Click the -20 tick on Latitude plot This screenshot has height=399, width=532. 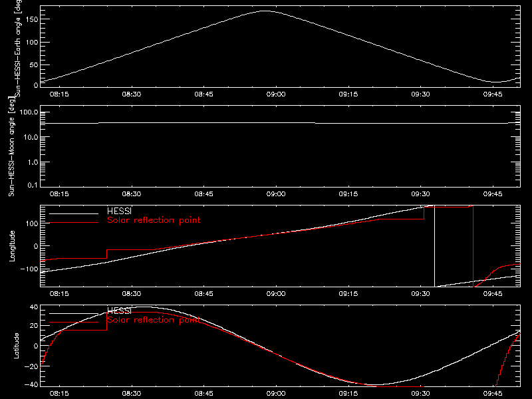tap(31, 366)
